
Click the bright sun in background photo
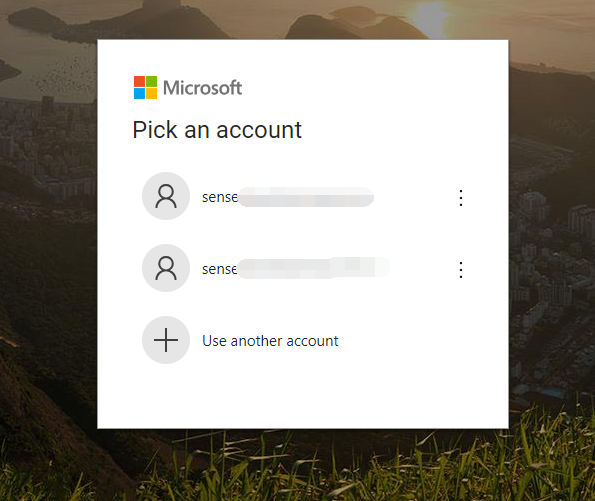click(x=429, y=17)
